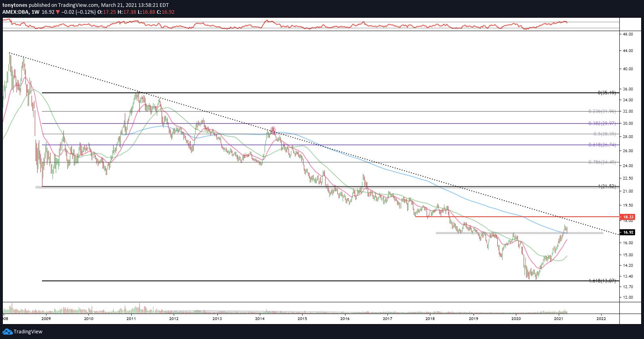Click the current price label 16.92

(627, 232)
